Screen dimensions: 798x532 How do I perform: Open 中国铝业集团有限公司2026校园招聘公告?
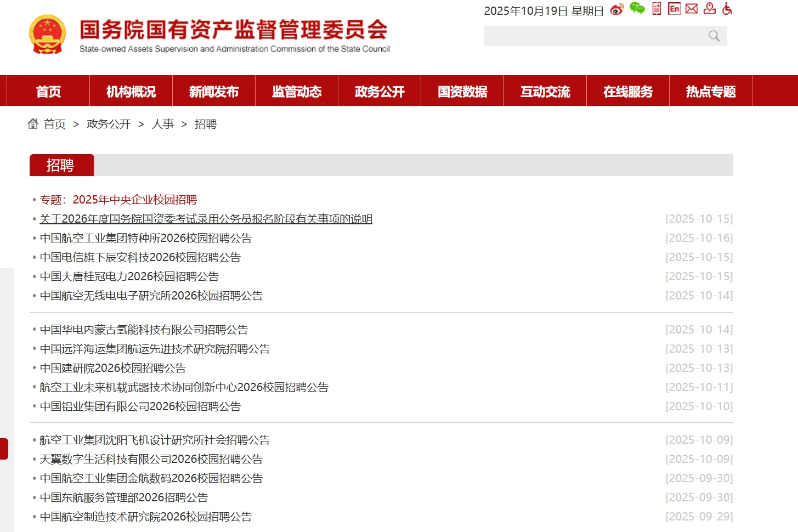(x=140, y=406)
